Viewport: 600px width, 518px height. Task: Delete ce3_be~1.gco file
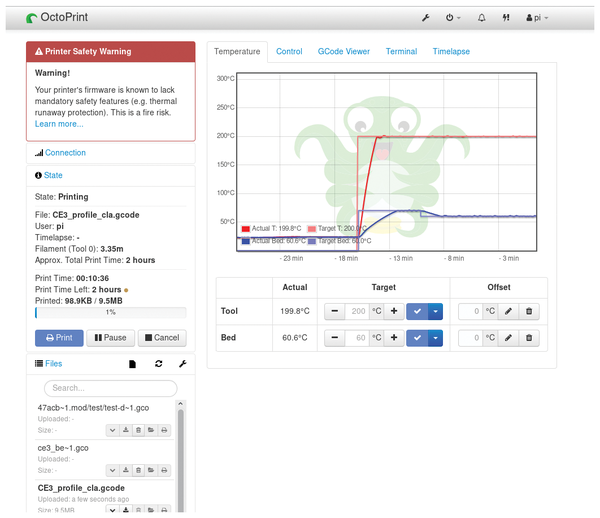(x=139, y=470)
